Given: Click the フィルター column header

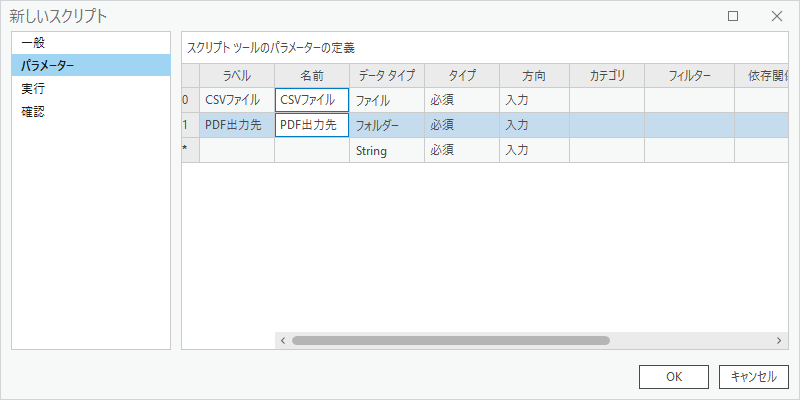Looking at the screenshot, I should (x=689, y=76).
